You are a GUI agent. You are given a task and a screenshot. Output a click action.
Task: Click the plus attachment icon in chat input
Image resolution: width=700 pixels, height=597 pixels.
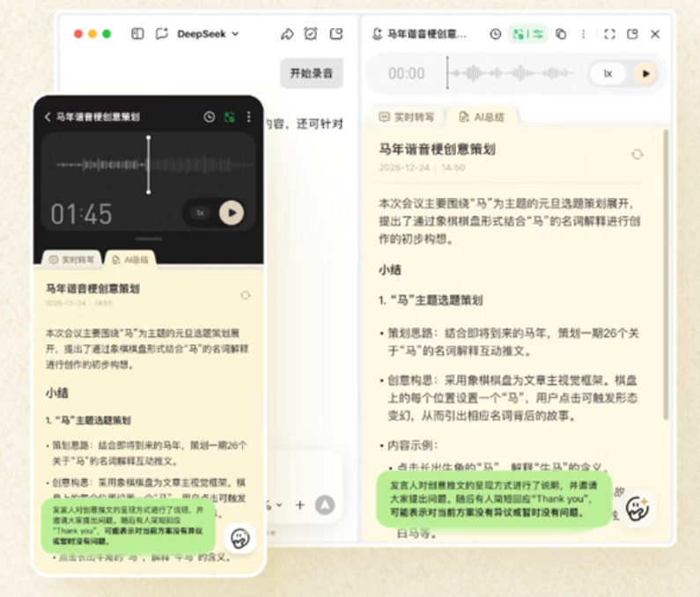click(300, 505)
